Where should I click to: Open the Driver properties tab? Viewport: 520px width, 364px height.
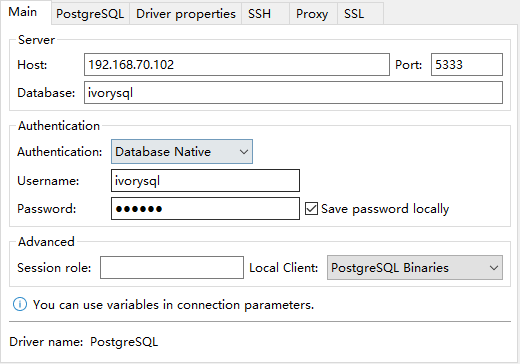pyautogui.click(x=186, y=14)
